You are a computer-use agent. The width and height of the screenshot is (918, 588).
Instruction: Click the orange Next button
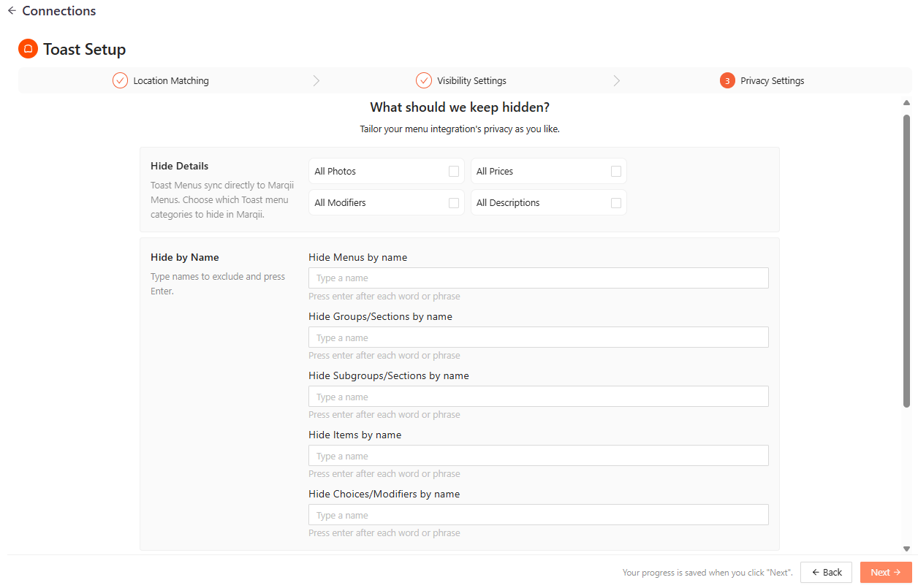(x=886, y=572)
